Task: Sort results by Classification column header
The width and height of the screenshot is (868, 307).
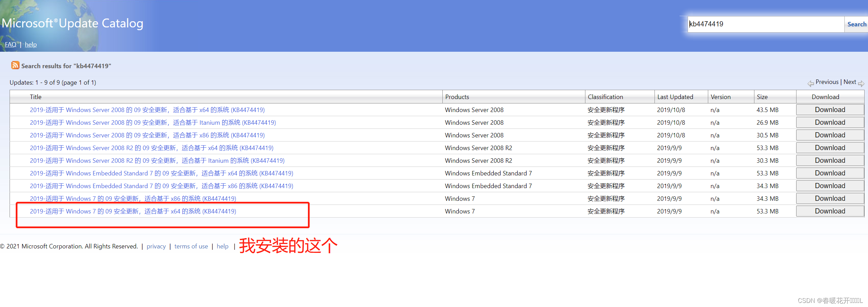Action: 605,97
